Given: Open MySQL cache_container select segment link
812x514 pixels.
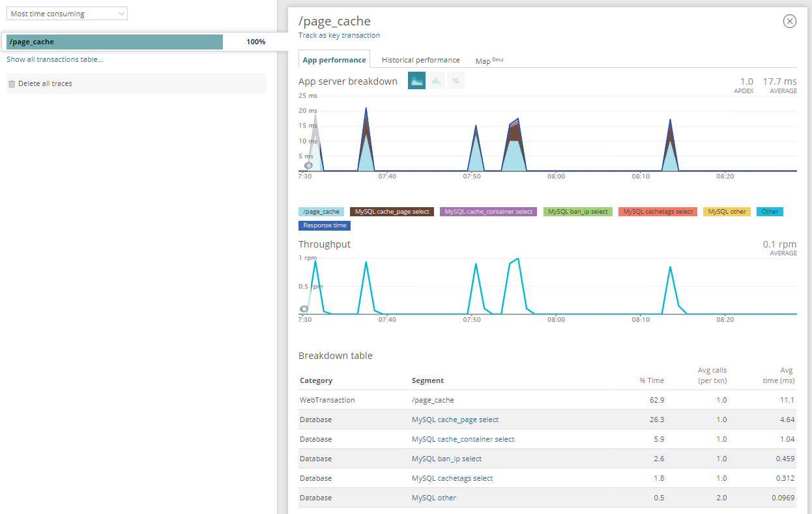Looking at the screenshot, I should 463,439.
